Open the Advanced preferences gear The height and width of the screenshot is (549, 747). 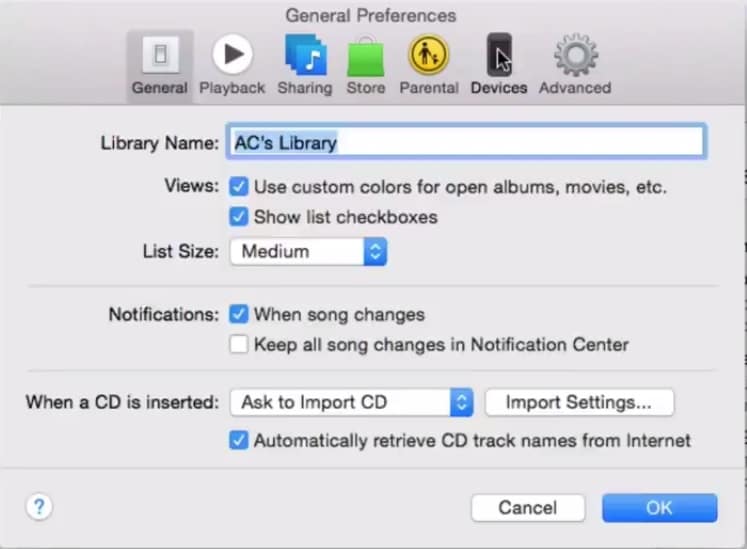point(575,66)
